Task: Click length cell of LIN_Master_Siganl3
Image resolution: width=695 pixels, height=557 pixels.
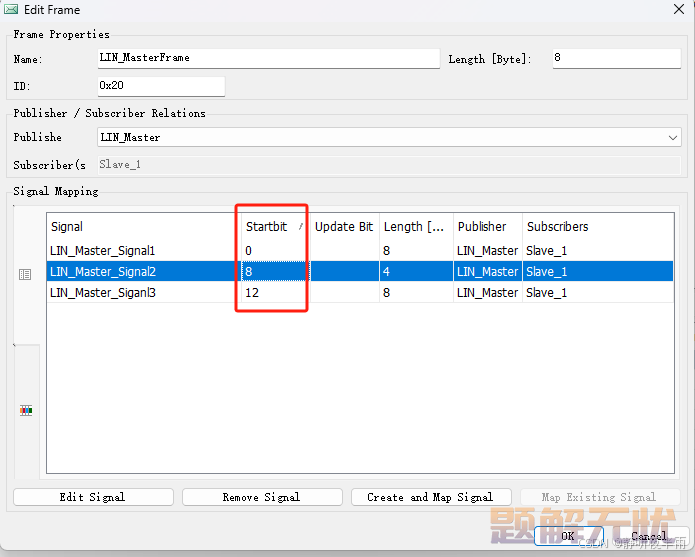Action: coord(416,292)
